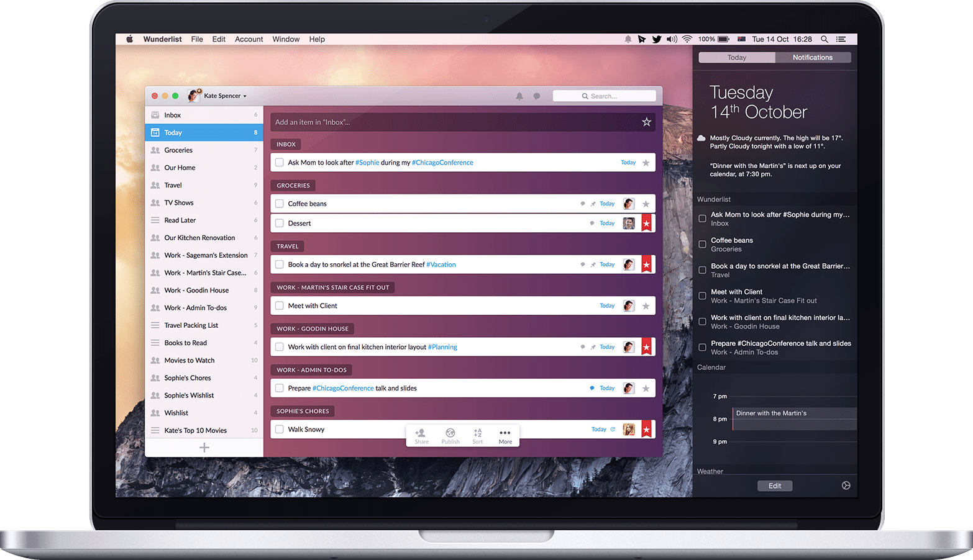Click assignee avatar on Coffee beans task
973x560 pixels.
(x=629, y=204)
